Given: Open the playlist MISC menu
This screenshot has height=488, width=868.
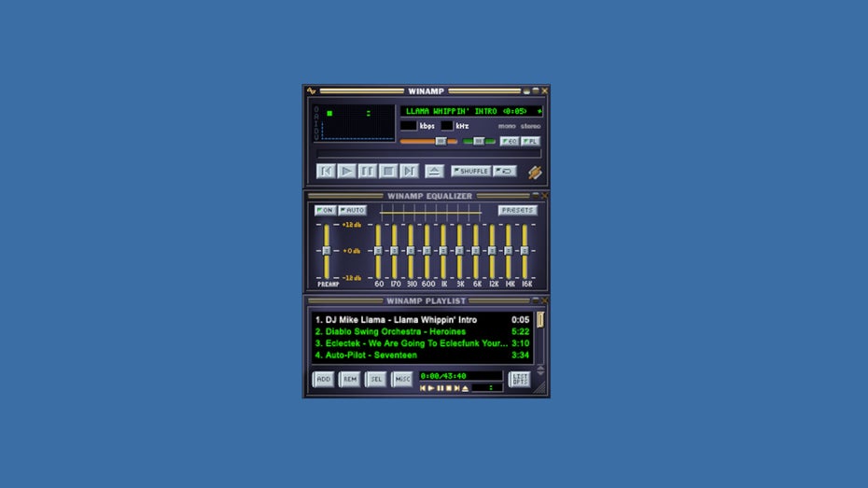Looking at the screenshot, I should [402, 379].
